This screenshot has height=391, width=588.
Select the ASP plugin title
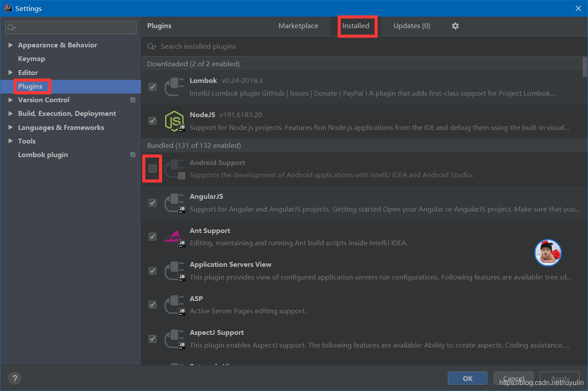coord(196,299)
